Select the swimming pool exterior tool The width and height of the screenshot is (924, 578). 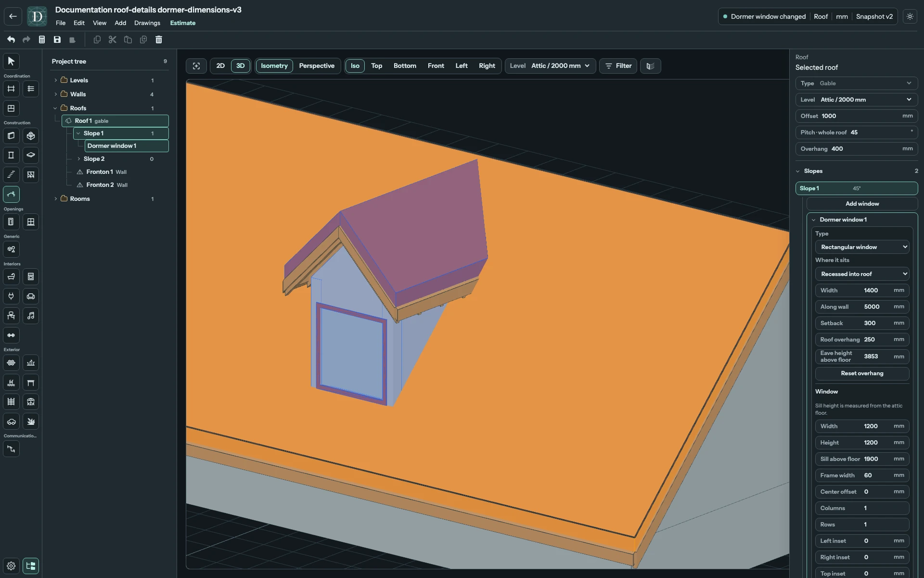(x=11, y=382)
